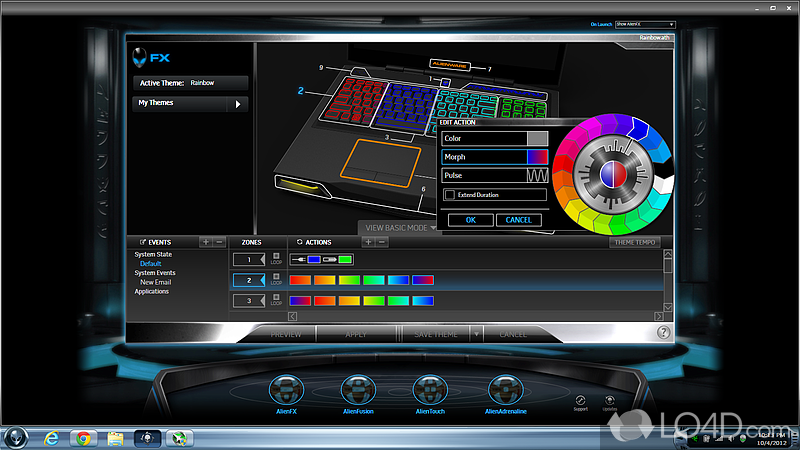
Task: Click the Alienware Command Center taskbar icon
Action: tap(147, 438)
